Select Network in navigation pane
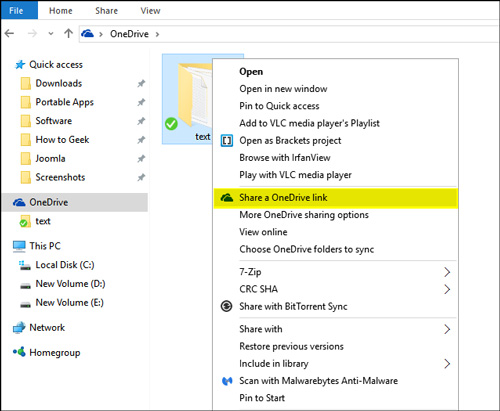Viewport: 500px width, 411px height. 47,328
